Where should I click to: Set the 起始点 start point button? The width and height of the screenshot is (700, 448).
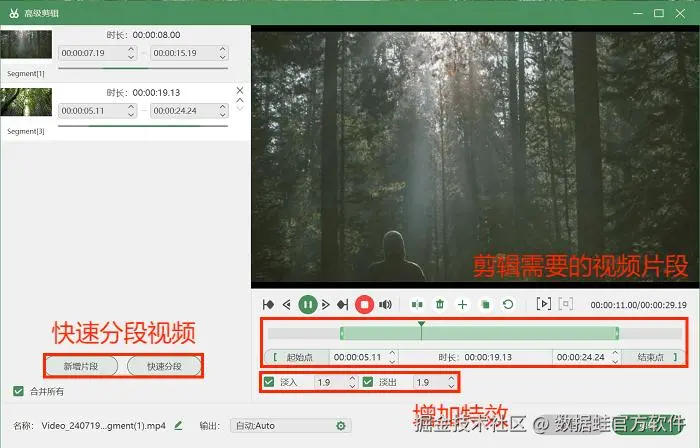click(297, 357)
